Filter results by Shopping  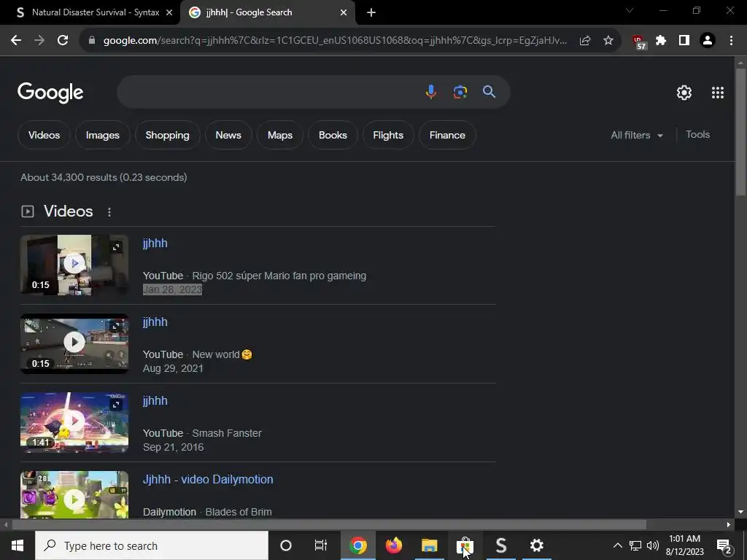[167, 135]
